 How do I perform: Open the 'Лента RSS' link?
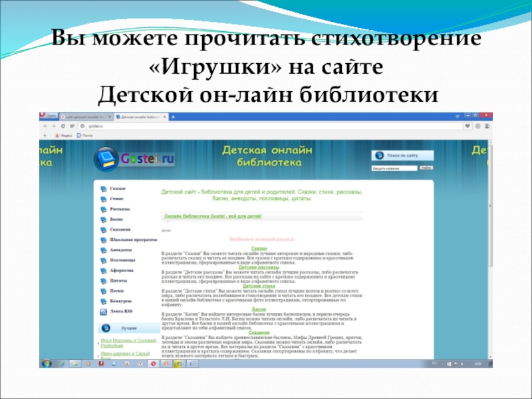click(121, 311)
